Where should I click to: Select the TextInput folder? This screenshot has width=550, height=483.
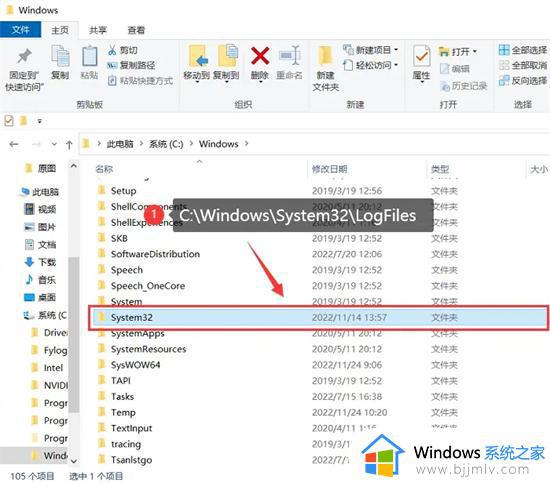point(132,428)
